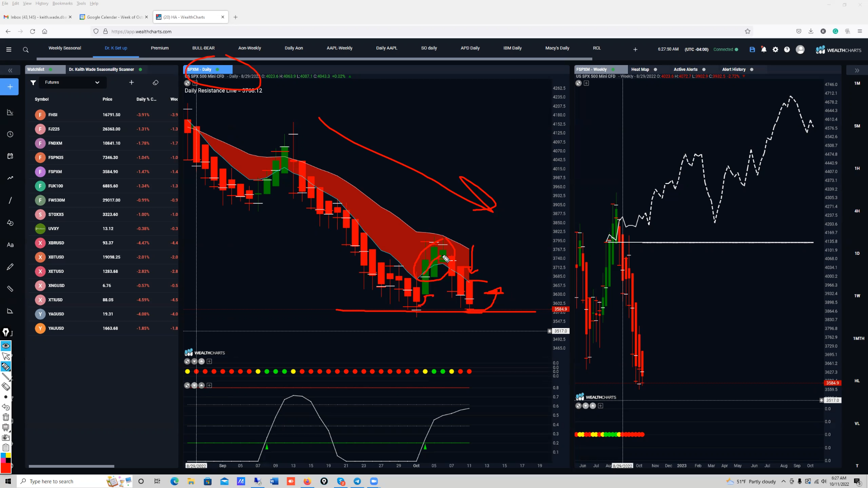This screenshot has height=488, width=868.
Task: Select the Epic Pen eraser tool
Action: click(x=6, y=386)
